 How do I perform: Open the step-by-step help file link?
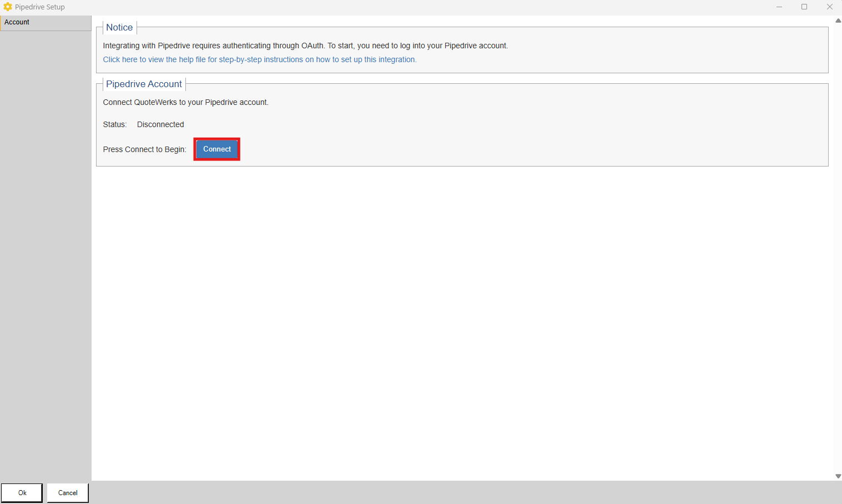[x=260, y=59]
